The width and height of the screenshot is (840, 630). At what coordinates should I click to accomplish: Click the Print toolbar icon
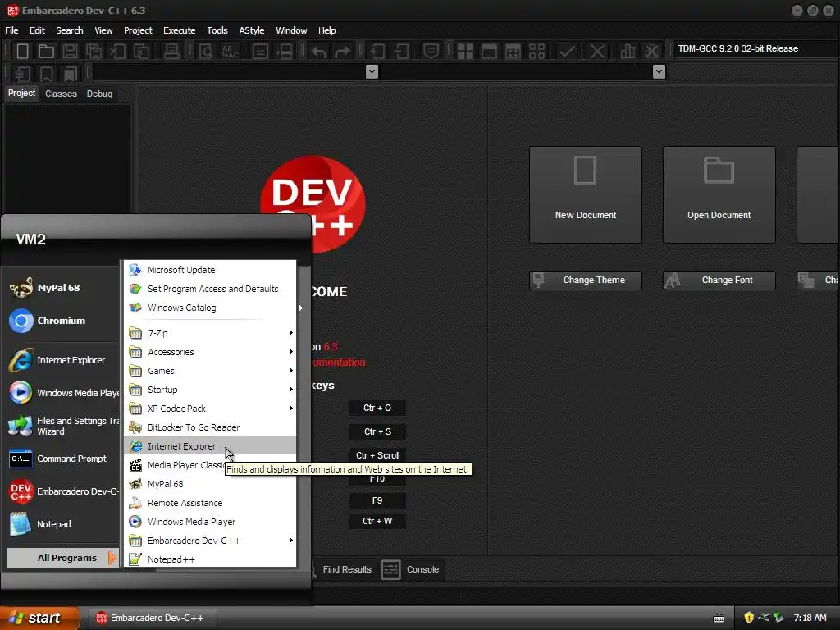[171, 52]
